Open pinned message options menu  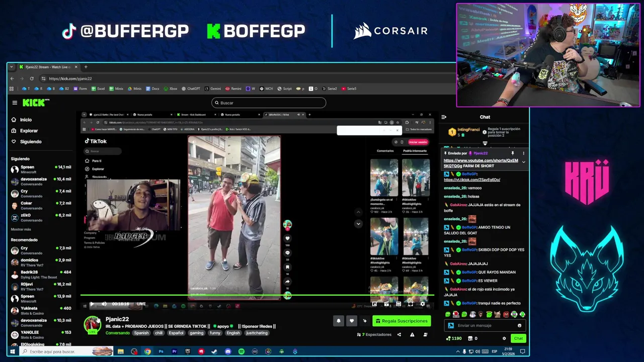(x=523, y=153)
